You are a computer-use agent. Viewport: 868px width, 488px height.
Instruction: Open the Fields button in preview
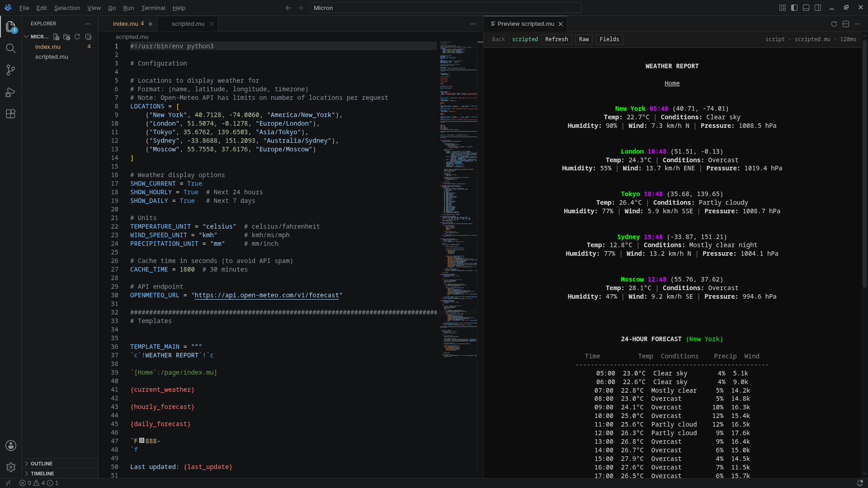pos(609,39)
